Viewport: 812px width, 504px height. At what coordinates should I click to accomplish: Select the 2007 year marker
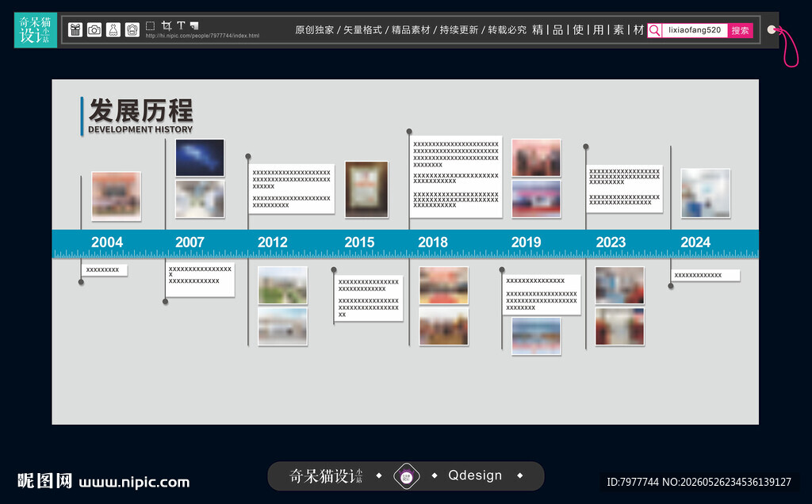point(190,242)
